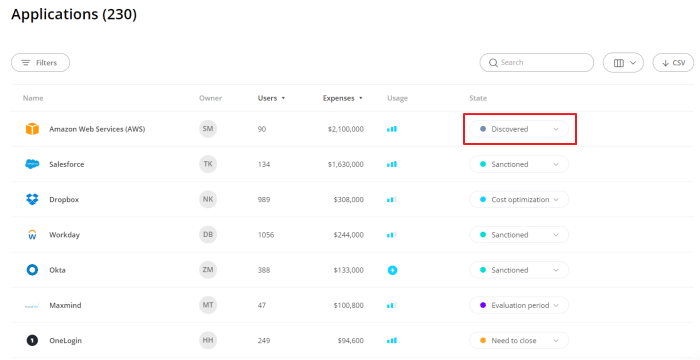Click the Dropbox usage bars indicator
This screenshot has width=700, height=360.
click(x=392, y=200)
